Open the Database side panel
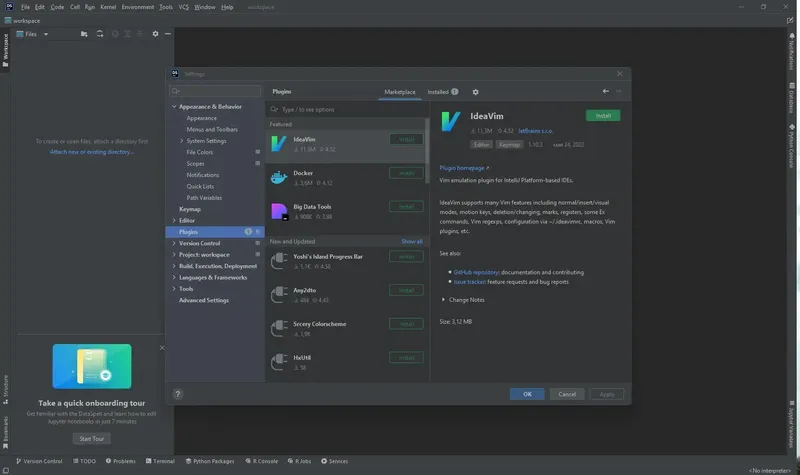This screenshot has width=800, height=475. [792, 98]
